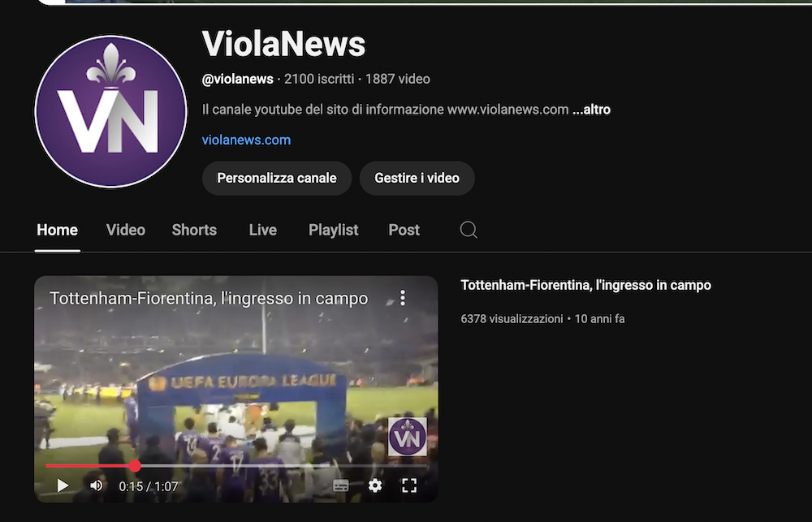This screenshot has width=812, height=522.
Task: Click the featured video frame
Action: tap(236, 389)
